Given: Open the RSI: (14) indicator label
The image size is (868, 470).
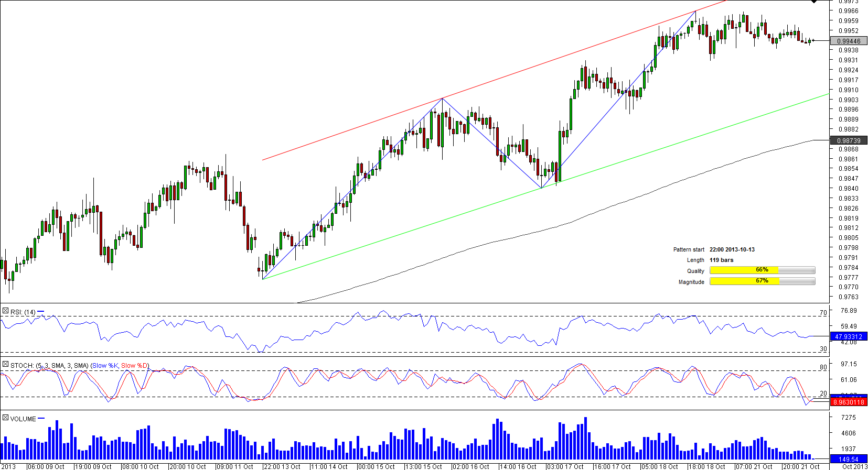Looking at the screenshot, I should [x=23, y=312].
